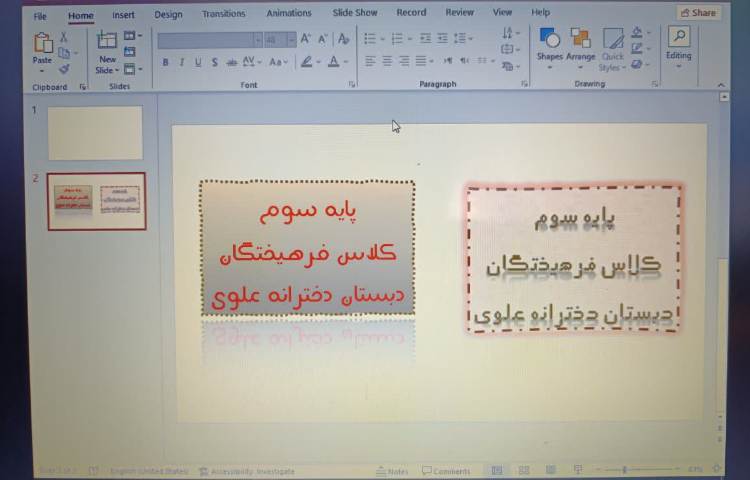The height and width of the screenshot is (480, 750).
Task: Toggle Normal view in status bar
Action: [x=497, y=470]
